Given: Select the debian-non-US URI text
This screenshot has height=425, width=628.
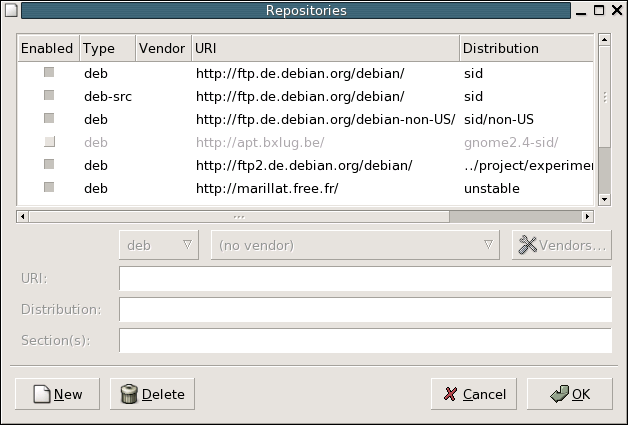Looking at the screenshot, I should (x=326, y=119).
